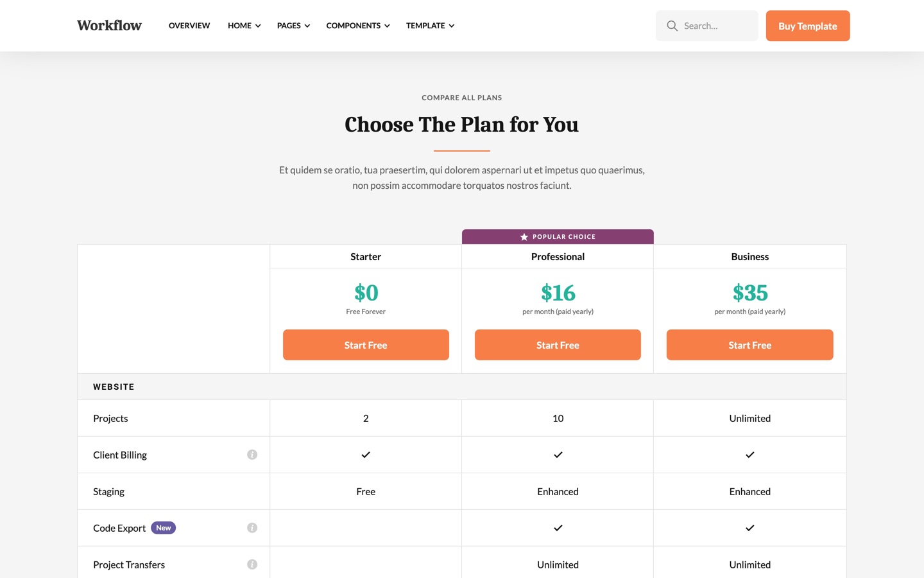924x578 pixels.
Task: Expand the HOME navigation dropdown
Action: tap(244, 26)
